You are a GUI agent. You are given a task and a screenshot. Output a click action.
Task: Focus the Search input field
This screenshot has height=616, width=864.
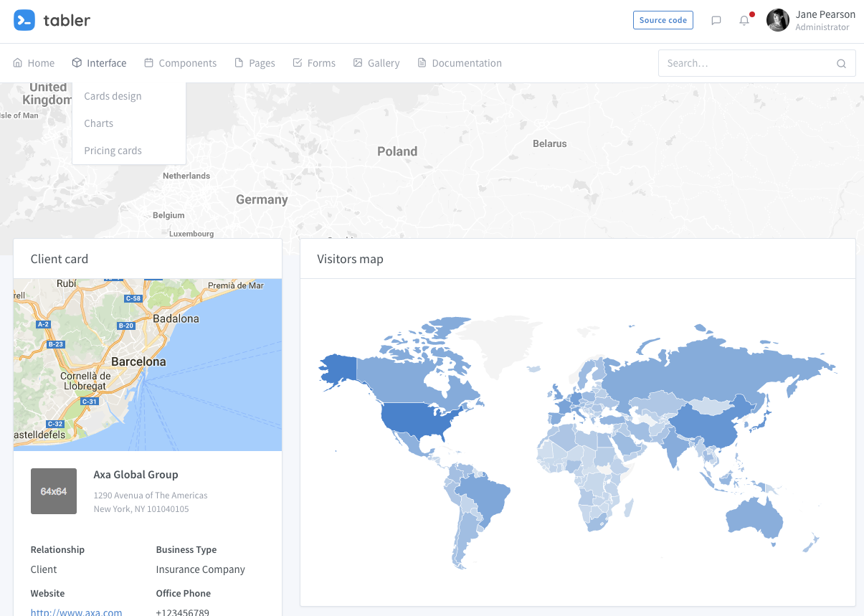click(x=757, y=63)
